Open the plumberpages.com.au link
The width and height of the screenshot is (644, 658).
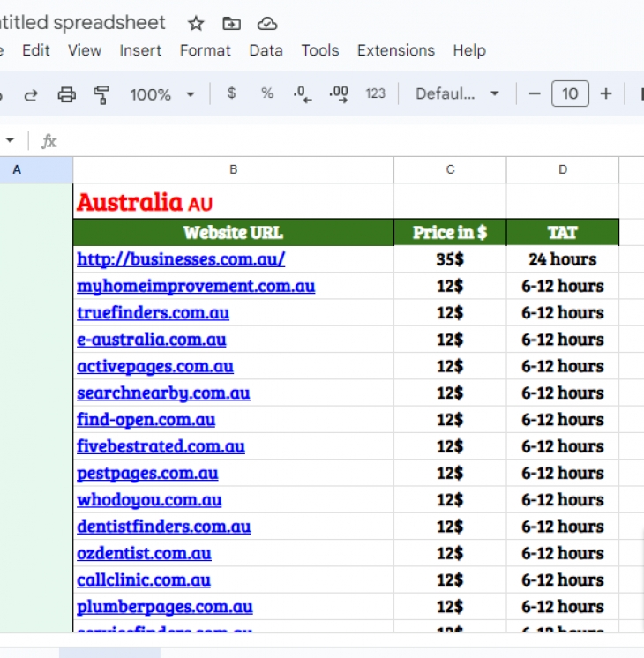[x=165, y=607]
